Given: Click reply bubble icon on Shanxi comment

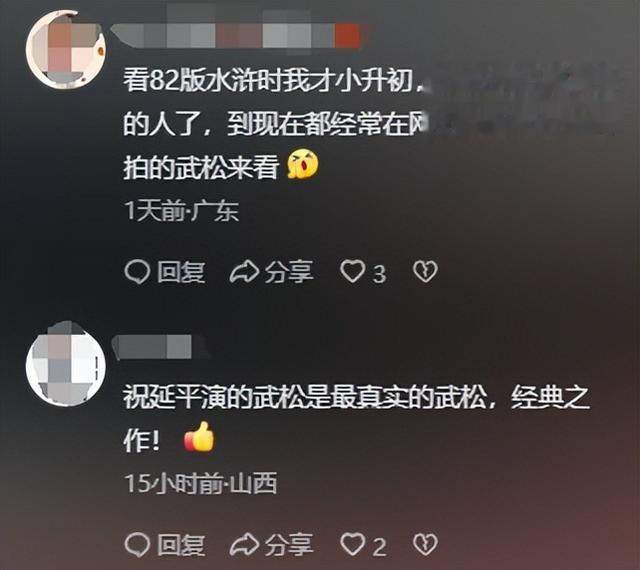Looking at the screenshot, I should pyautogui.click(x=137, y=545).
